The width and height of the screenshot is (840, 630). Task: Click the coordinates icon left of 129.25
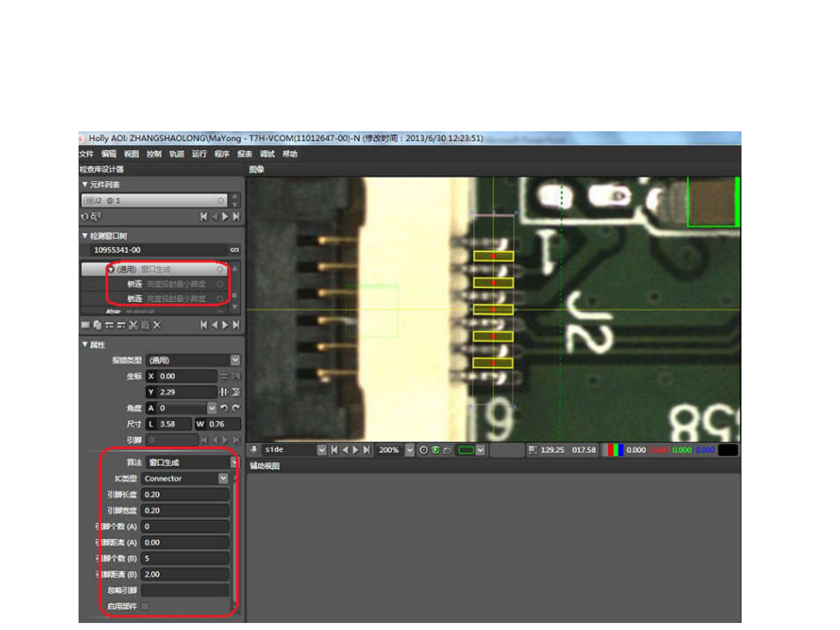[x=532, y=450]
